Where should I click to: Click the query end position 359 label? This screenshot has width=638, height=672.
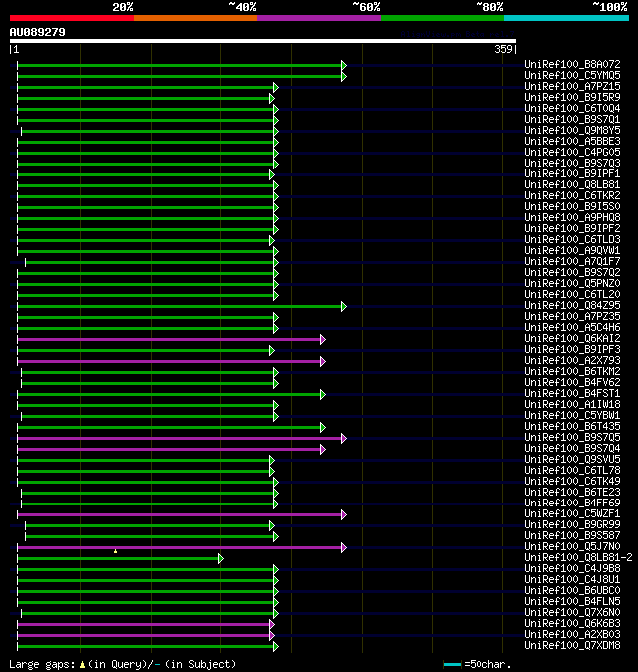(x=503, y=49)
